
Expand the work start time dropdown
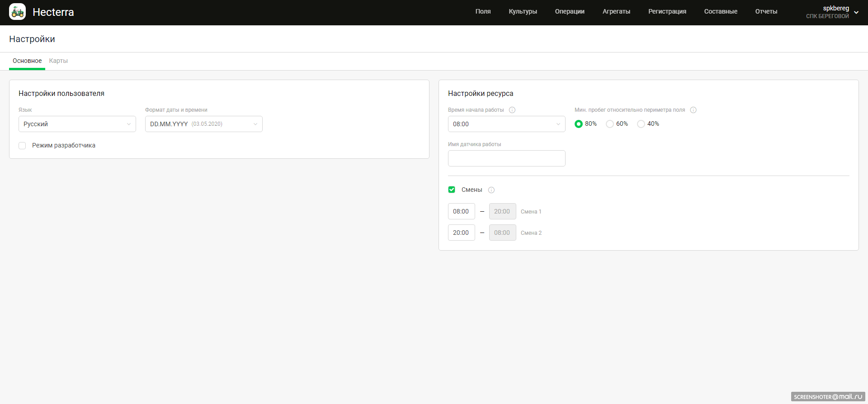[x=506, y=124]
